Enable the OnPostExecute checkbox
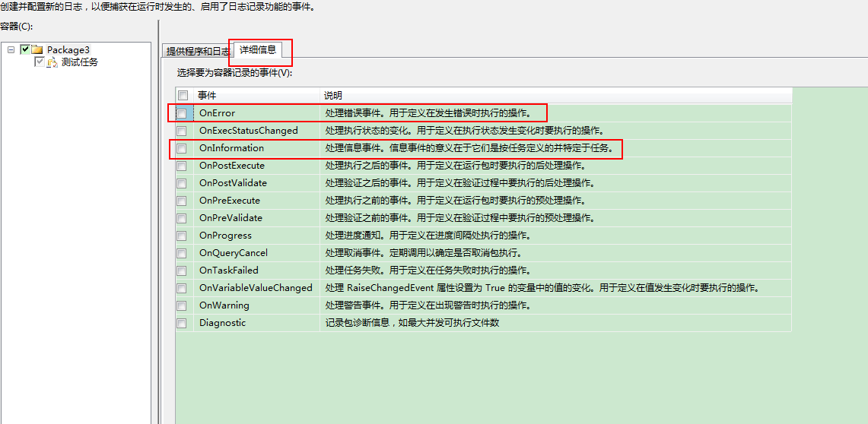The height and width of the screenshot is (424, 868). [x=181, y=166]
